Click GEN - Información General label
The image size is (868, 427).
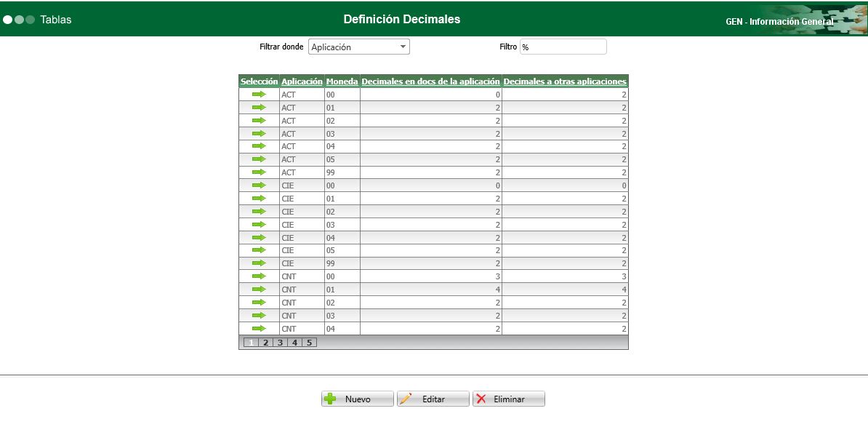779,22
